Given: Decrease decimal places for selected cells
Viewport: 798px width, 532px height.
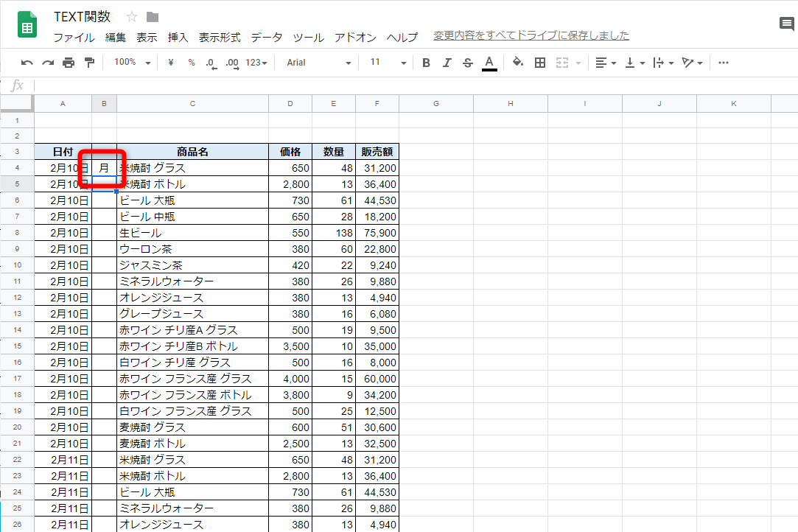Looking at the screenshot, I should pyautogui.click(x=212, y=63).
